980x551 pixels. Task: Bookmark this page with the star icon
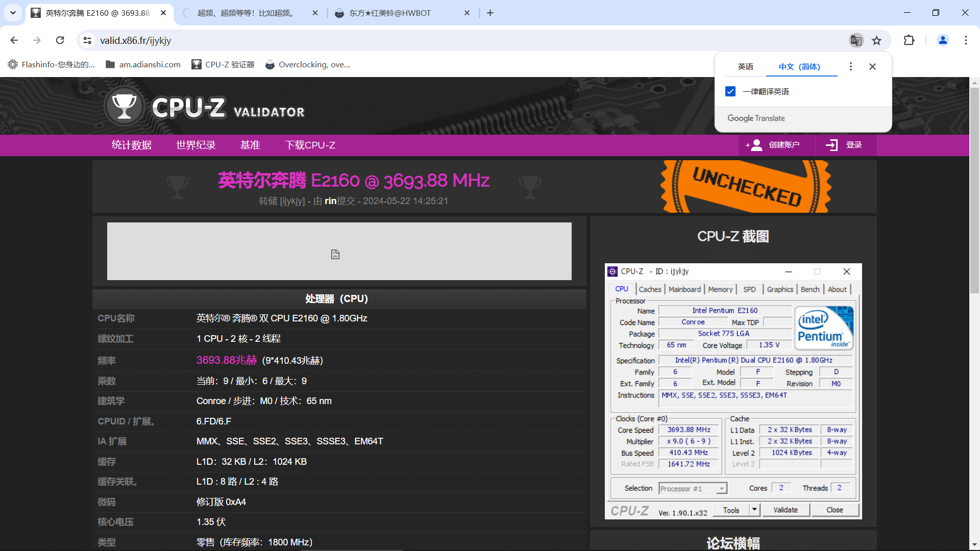[877, 40]
